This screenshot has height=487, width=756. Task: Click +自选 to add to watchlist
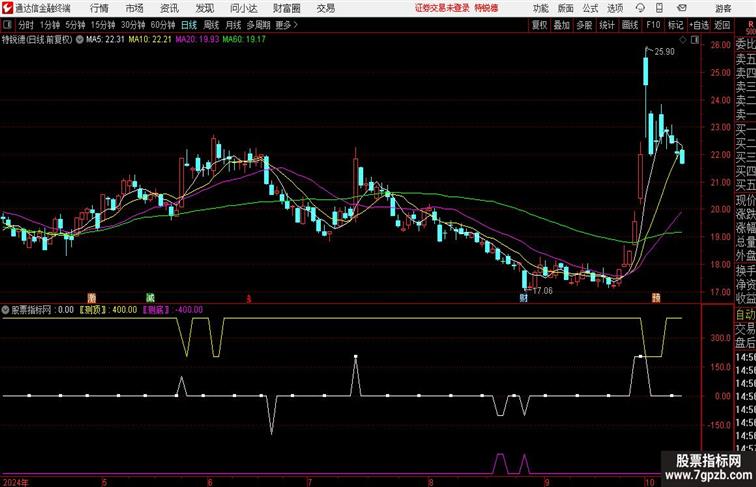coord(699,25)
